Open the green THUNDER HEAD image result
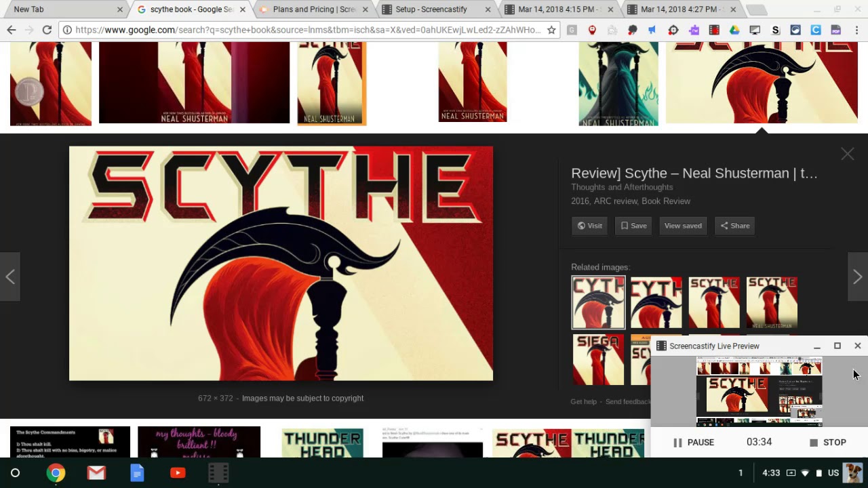Image resolution: width=868 pixels, height=488 pixels. tap(322, 443)
